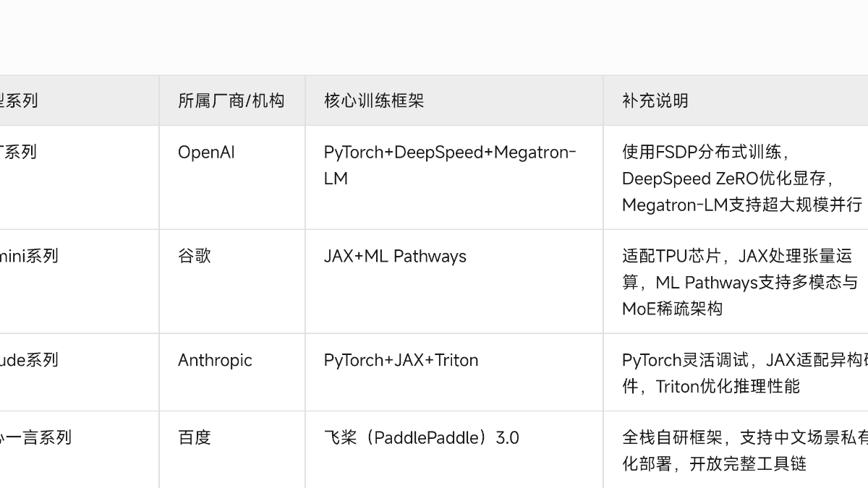Screen dimensions: 868x488
Task: Click the cell ending in mini系列
Action: (x=80, y=282)
